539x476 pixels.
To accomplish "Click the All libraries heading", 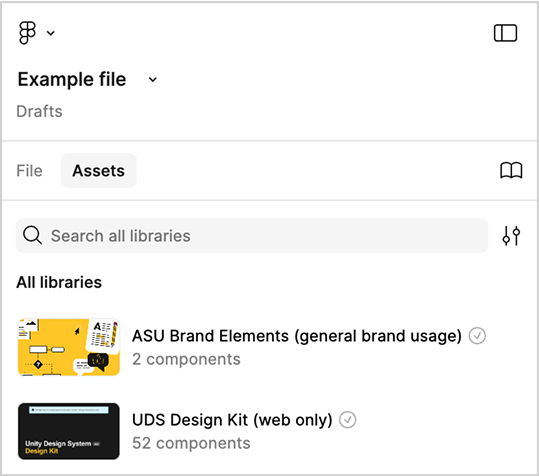I will click(x=59, y=283).
